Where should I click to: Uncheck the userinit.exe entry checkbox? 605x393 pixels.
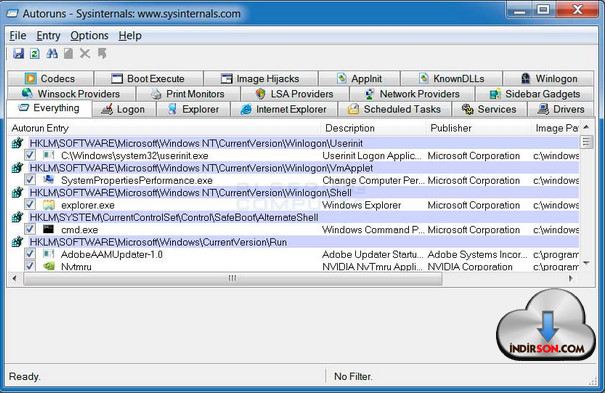click(30, 155)
